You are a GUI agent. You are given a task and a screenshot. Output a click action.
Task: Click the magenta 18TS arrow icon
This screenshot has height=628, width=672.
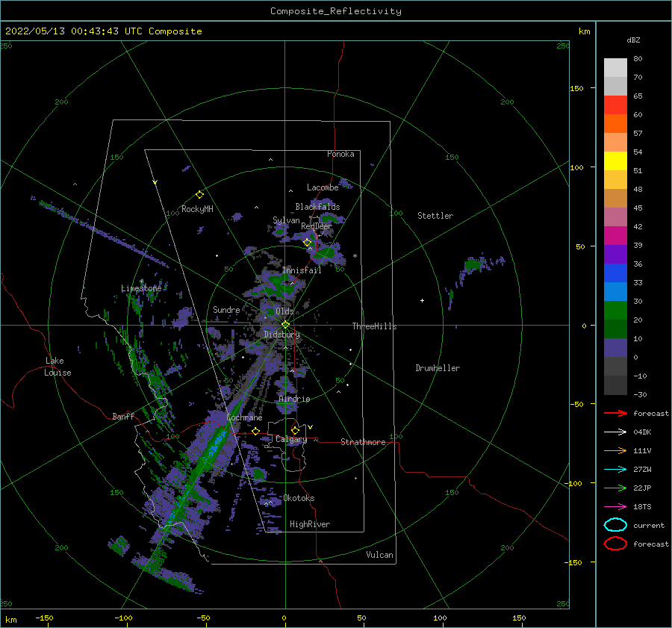615,507
